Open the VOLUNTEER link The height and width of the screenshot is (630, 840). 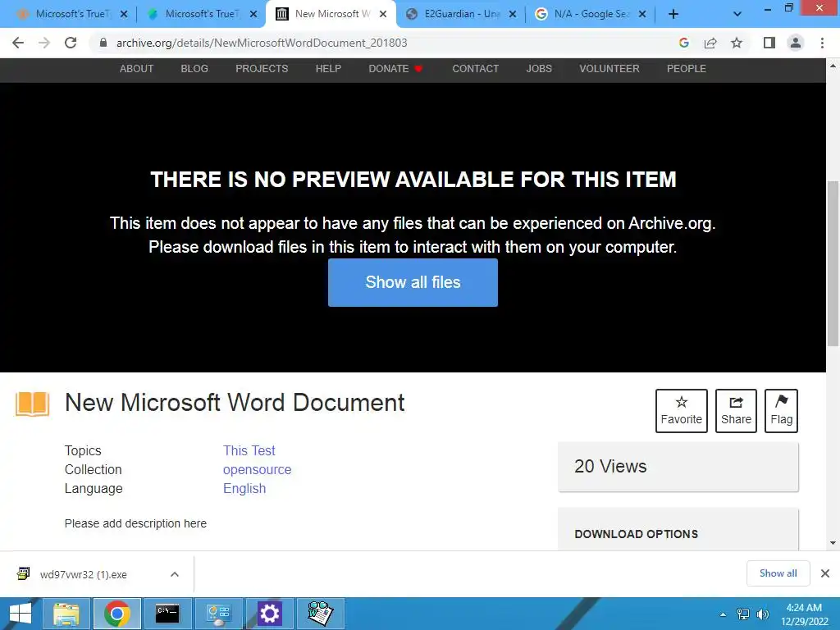[x=609, y=69]
